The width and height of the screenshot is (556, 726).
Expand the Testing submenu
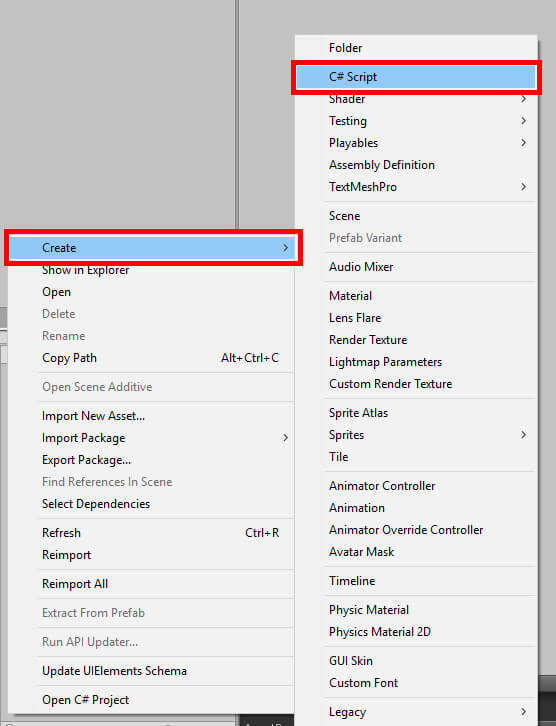(416, 121)
